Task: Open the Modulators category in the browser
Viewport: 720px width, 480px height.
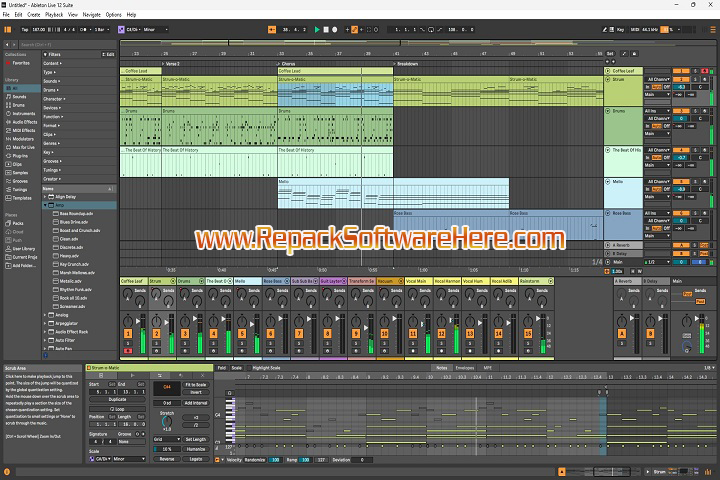Action: [x=23, y=139]
